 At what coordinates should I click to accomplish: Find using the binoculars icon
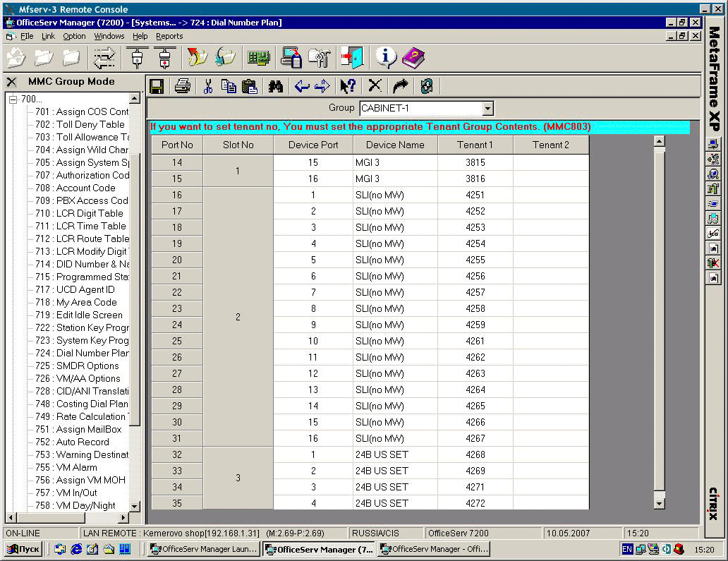[x=276, y=86]
